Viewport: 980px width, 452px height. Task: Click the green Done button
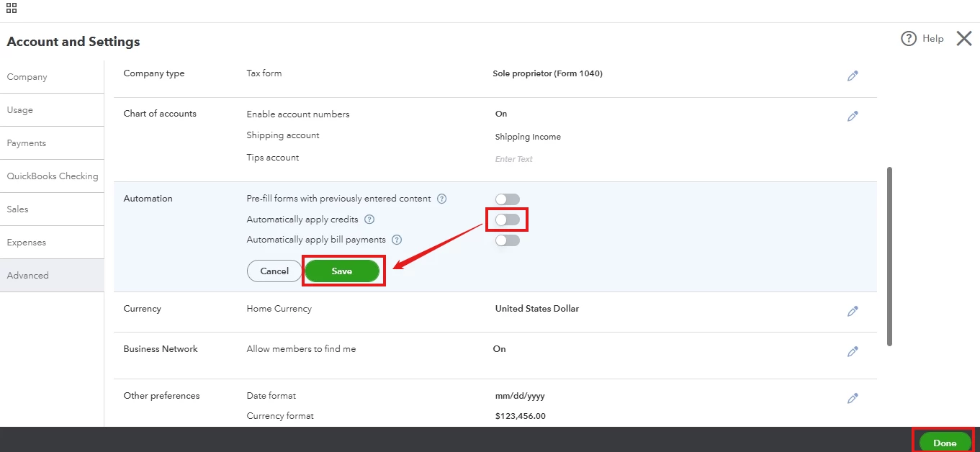coord(945,443)
